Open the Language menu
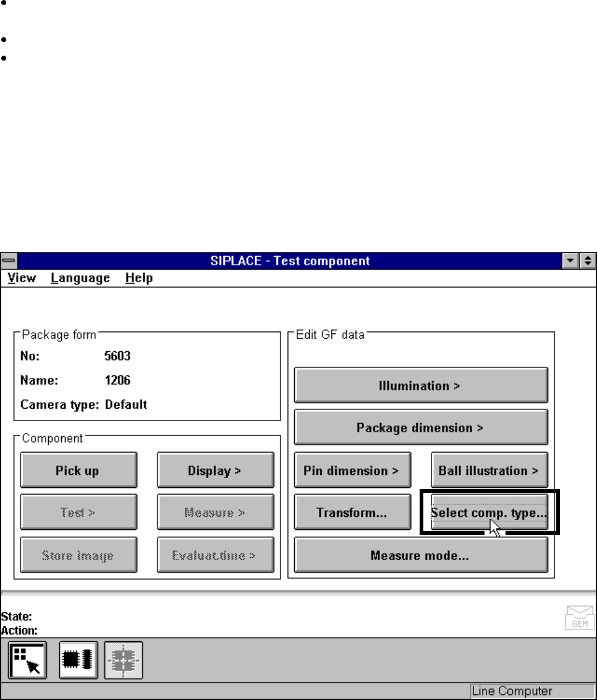Screen dimensions: 597x700 (x=80, y=278)
